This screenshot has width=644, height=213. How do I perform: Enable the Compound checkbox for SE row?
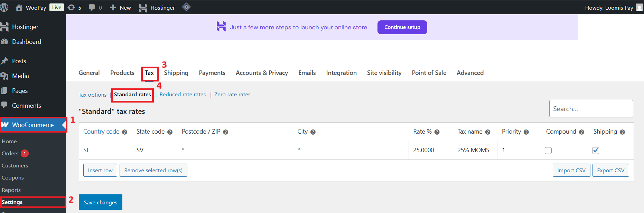click(548, 151)
